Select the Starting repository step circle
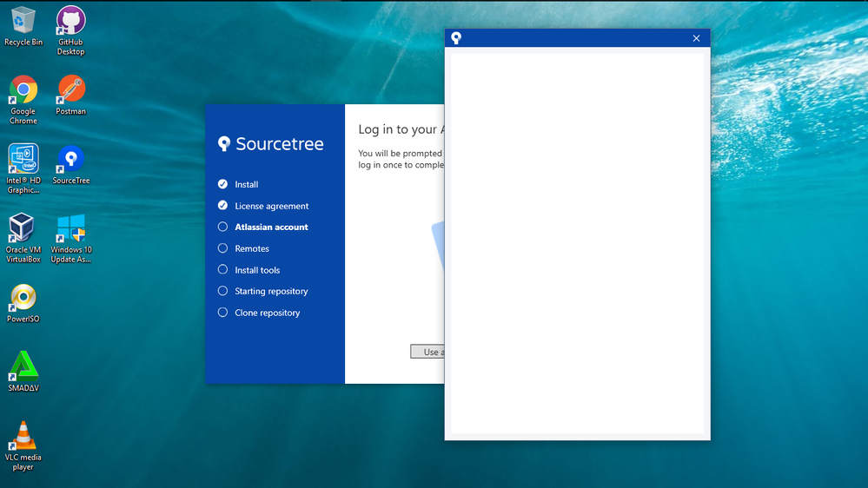 pos(222,291)
